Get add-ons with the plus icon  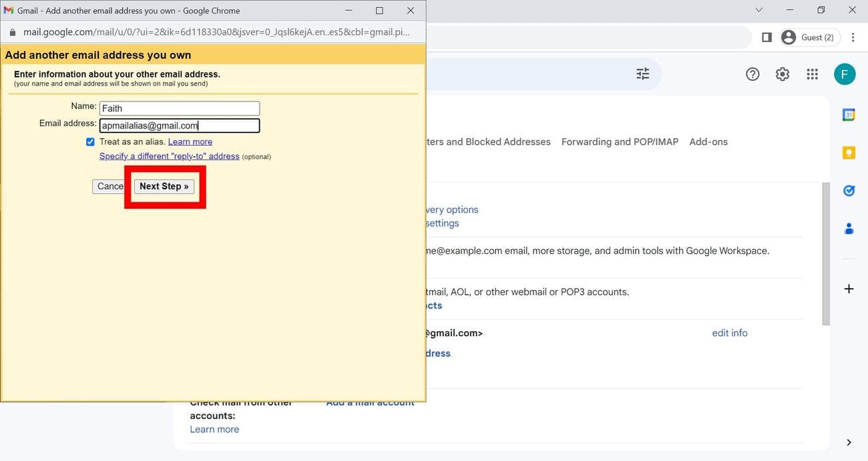(849, 289)
